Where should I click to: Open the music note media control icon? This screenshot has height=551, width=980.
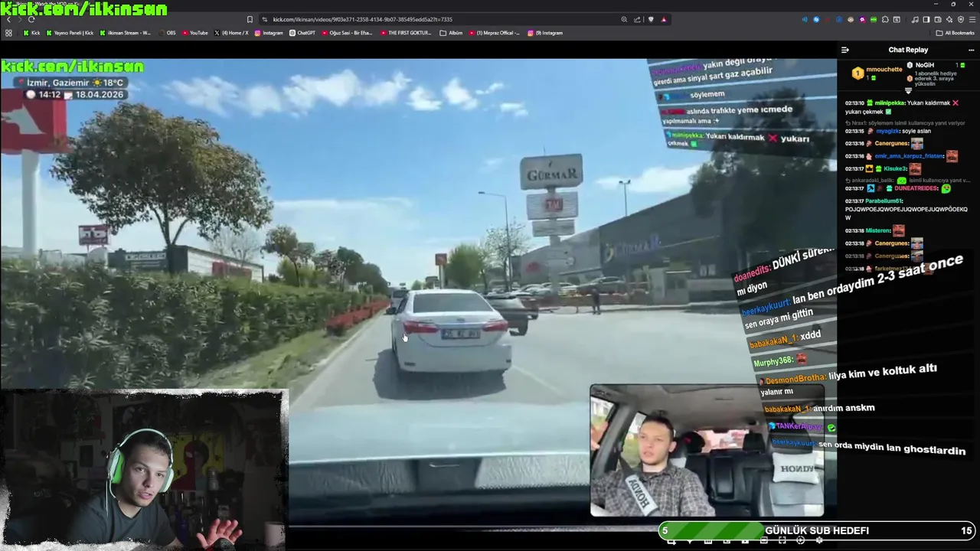[x=915, y=19]
